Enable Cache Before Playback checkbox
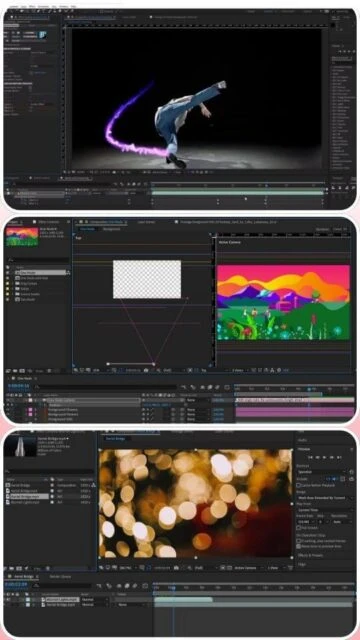Screen dimensions: 360x640 (299, 485)
